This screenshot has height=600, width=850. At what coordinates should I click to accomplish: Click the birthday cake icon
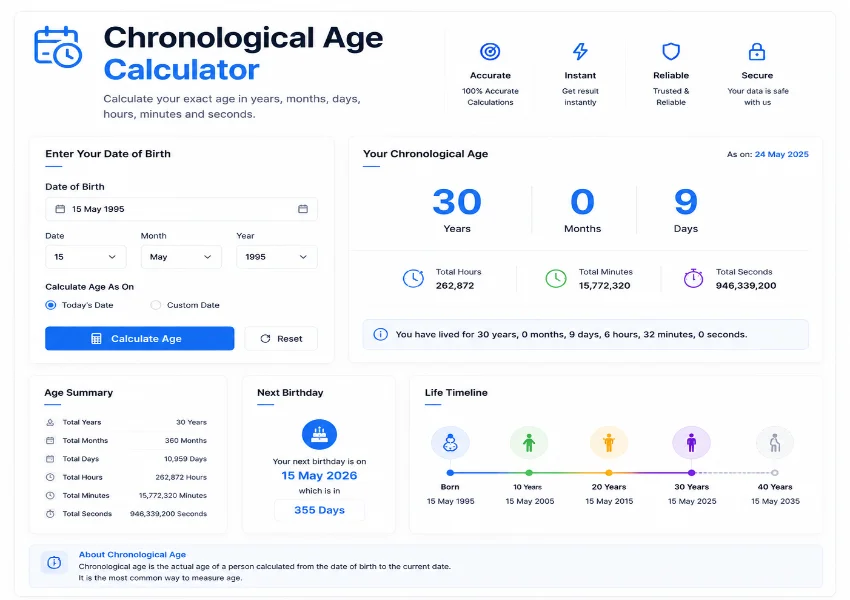click(319, 434)
